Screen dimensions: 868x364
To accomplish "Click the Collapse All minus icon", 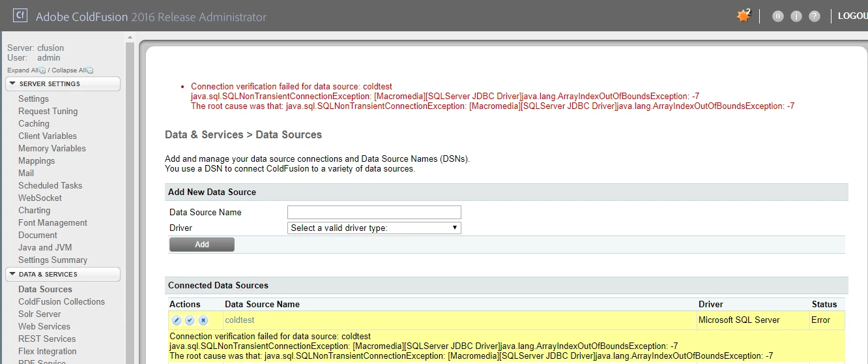I will coord(90,70).
